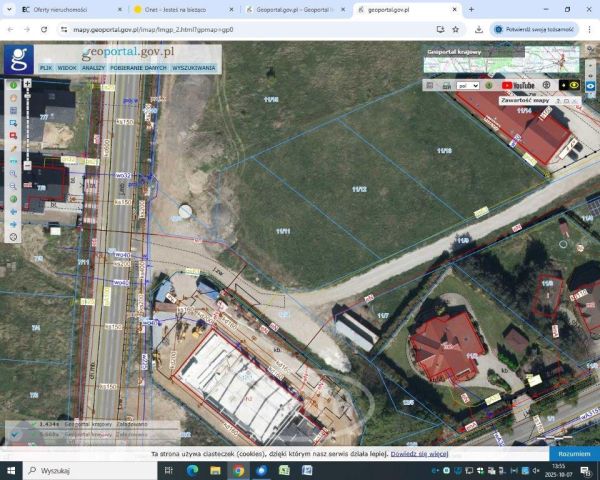Click the print icon in top-right toolbar
Viewport: 600px width, 480px height.
(x=447, y=86)
